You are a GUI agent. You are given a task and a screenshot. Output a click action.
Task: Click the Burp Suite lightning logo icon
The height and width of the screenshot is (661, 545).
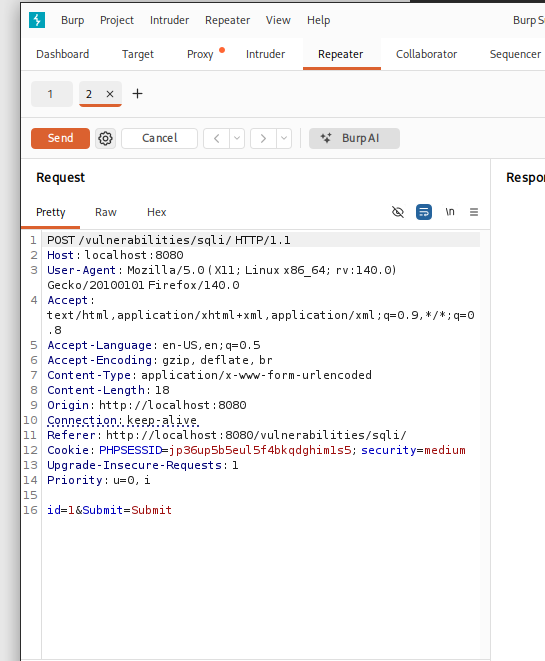click(37, 20)
